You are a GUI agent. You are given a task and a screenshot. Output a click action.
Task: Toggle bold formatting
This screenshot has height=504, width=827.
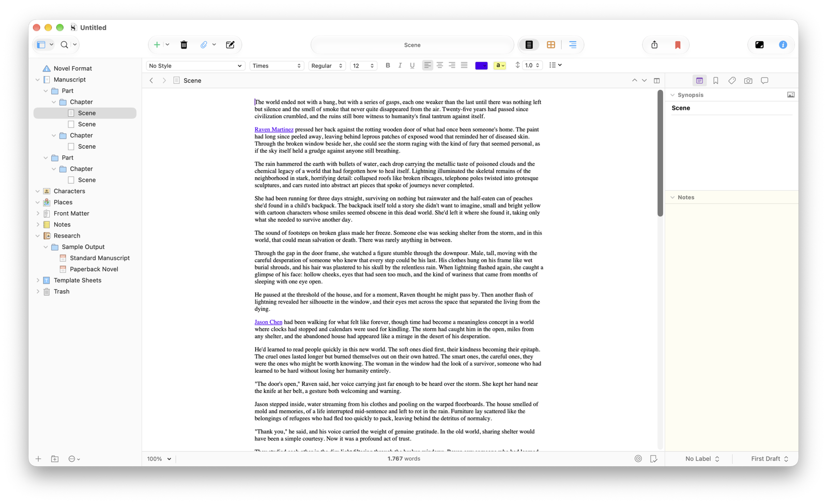[x=388, y=66]
